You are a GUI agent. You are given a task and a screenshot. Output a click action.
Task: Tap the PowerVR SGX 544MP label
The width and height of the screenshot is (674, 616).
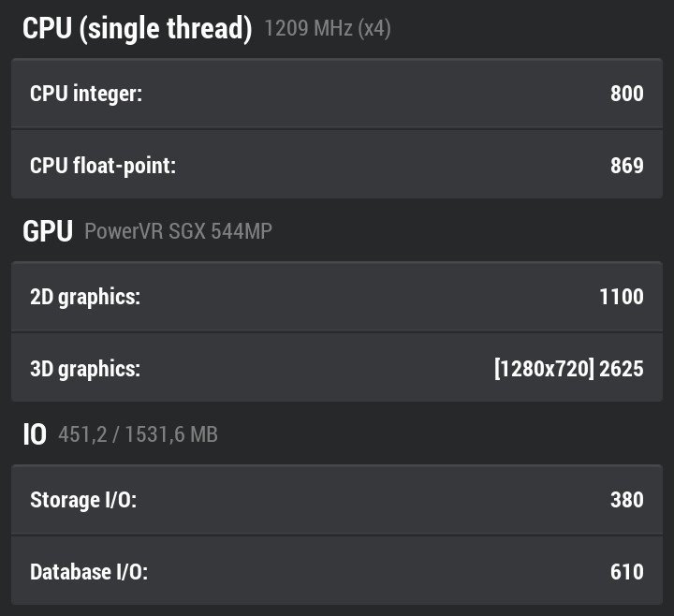pyautogui.click(x=178, y=231)
